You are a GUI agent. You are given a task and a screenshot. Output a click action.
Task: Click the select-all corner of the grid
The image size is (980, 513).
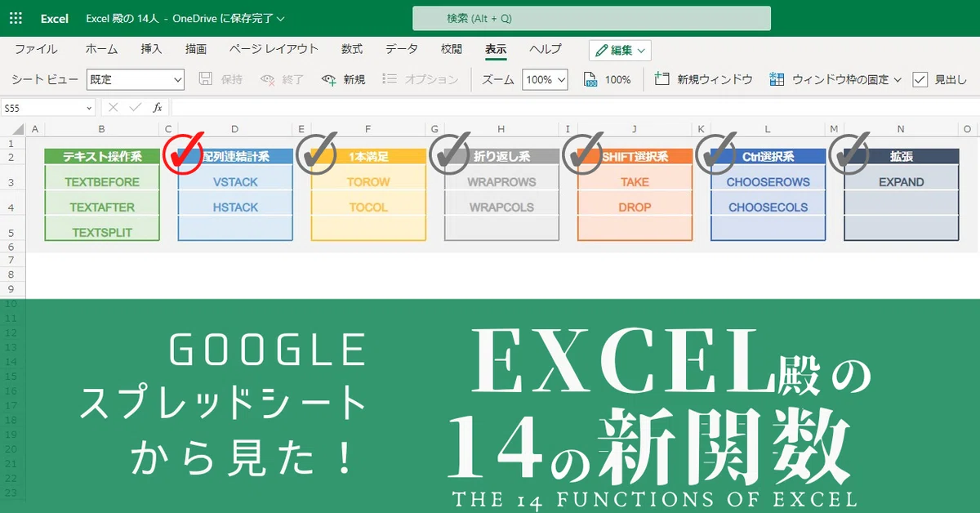tap(13, 129)
